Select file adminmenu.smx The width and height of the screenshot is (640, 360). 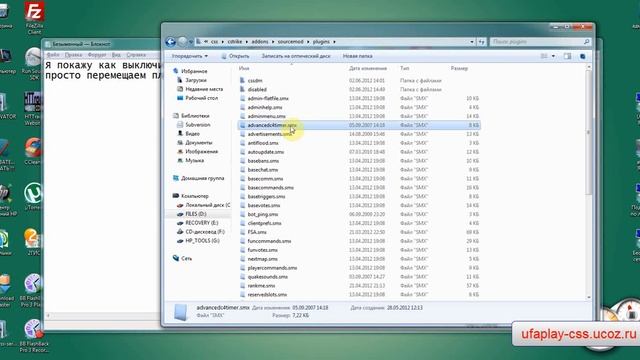pos(267,116)
